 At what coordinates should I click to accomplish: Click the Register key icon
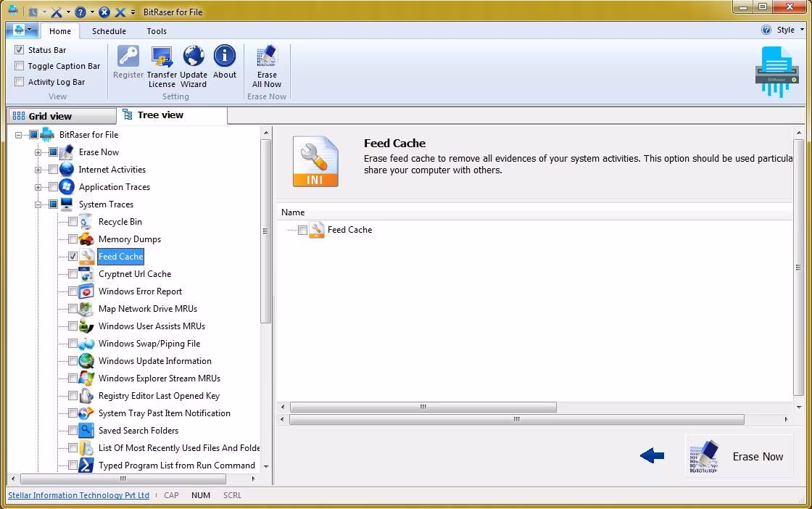(128, 56)
